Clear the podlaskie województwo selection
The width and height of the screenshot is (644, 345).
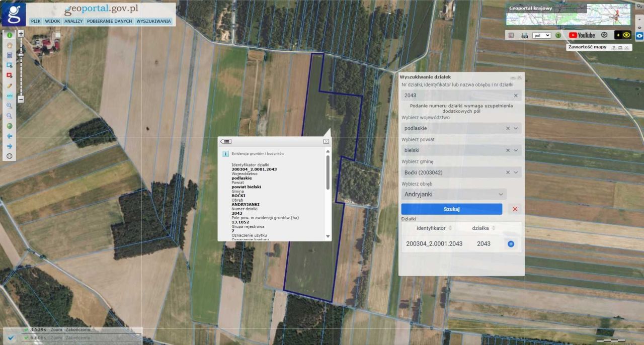(x=508, y=128)
